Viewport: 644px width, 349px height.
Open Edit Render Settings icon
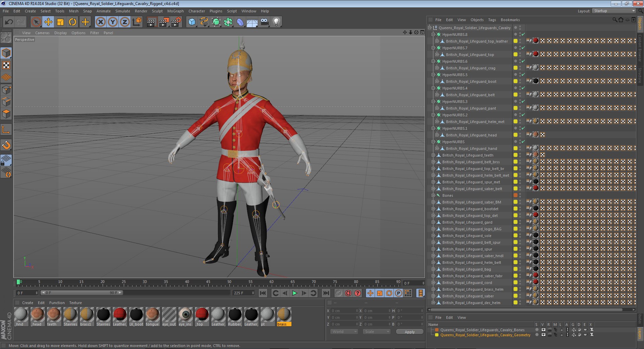point(176,22)
